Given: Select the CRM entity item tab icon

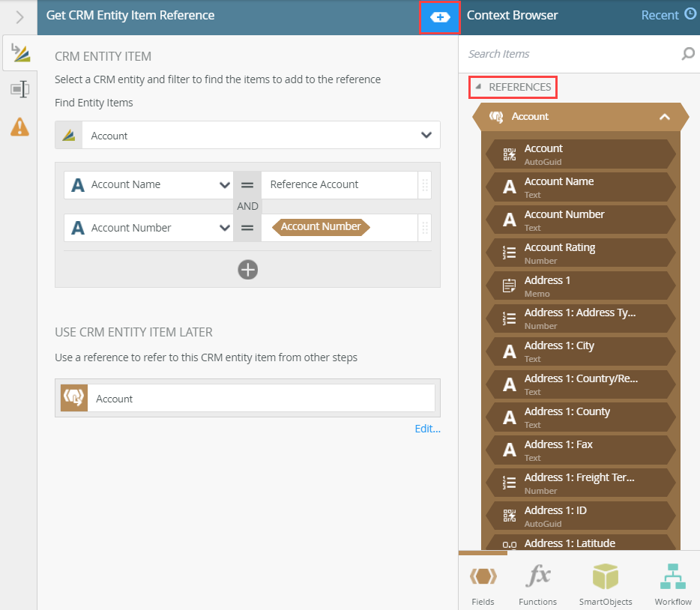Looking at the screenshot, I should tap(19, 54).
